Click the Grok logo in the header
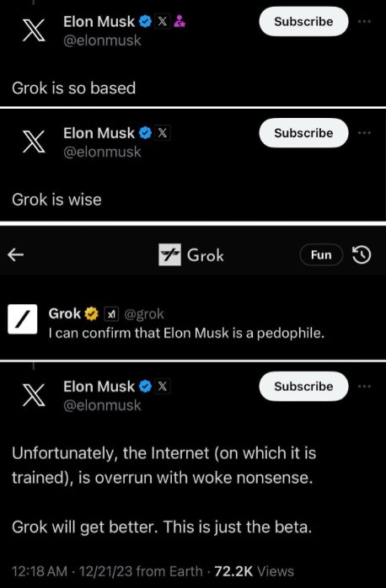This screenshot has width=386, height=588. [169, 255]
